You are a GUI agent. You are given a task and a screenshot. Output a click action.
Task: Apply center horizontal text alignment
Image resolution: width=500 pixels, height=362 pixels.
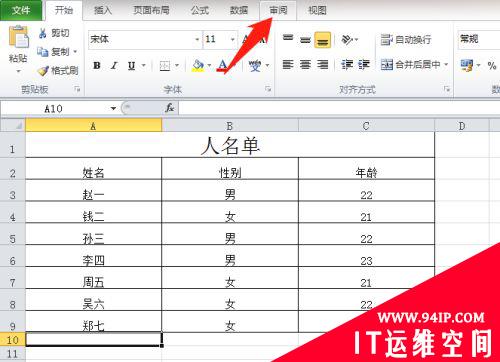tap(305, 64)
